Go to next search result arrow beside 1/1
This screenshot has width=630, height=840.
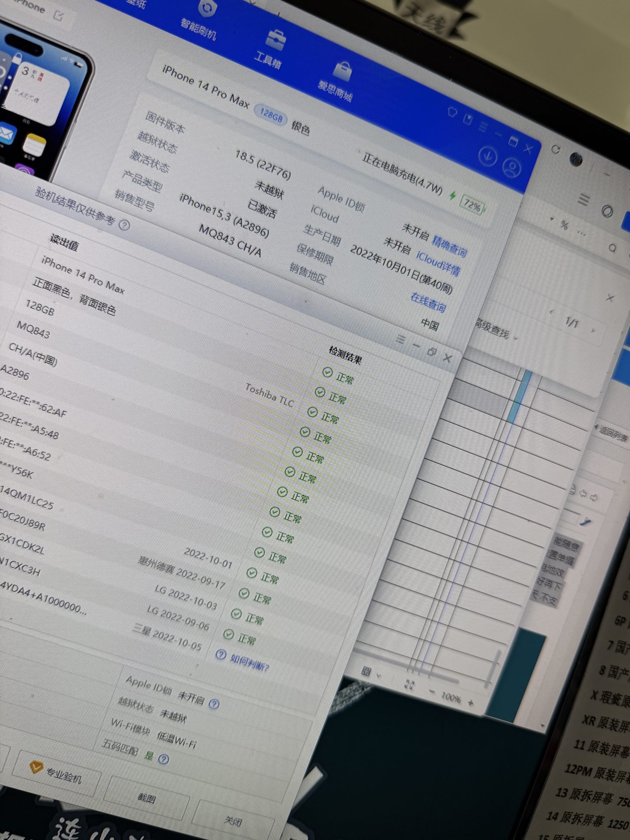point(594,331)
